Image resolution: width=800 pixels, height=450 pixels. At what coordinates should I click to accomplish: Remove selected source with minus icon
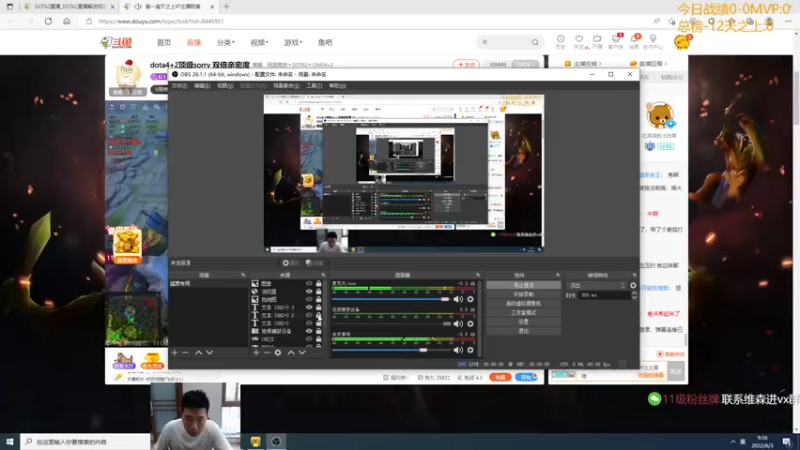(x=267, y=353)
